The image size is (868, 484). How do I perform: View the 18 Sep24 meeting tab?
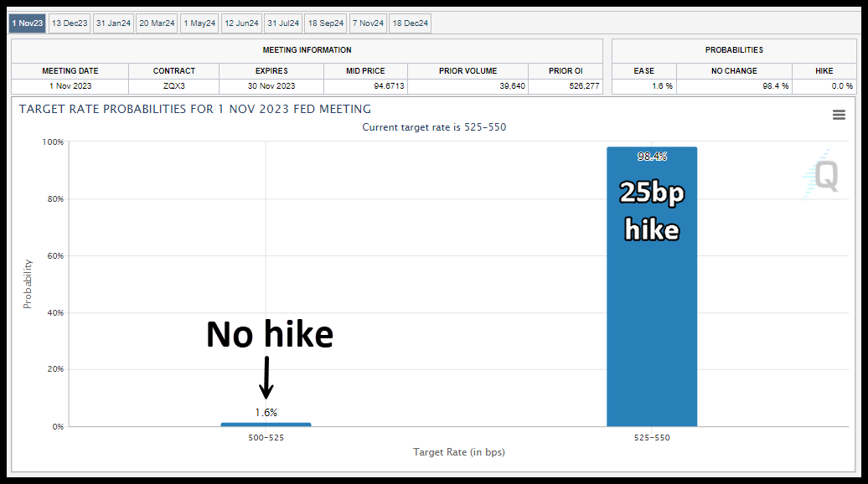tap(326, 23)
